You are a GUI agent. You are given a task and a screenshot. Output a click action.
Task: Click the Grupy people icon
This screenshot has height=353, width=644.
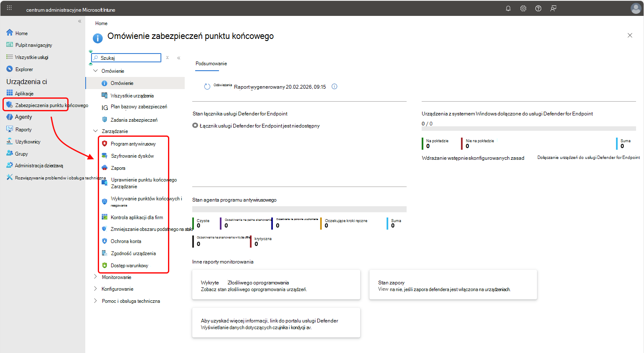(x=10, y=153)
